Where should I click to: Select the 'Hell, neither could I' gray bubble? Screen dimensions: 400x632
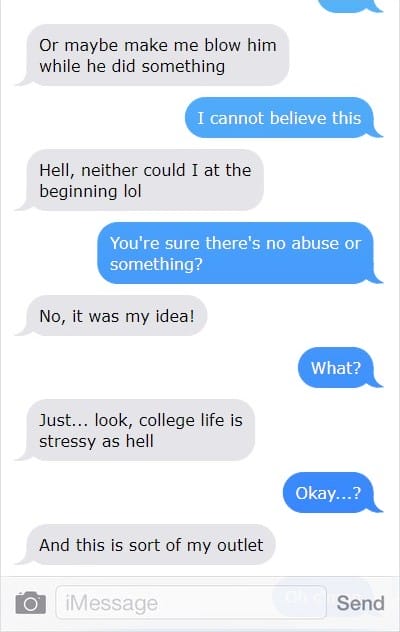click(x=140, y=180)
